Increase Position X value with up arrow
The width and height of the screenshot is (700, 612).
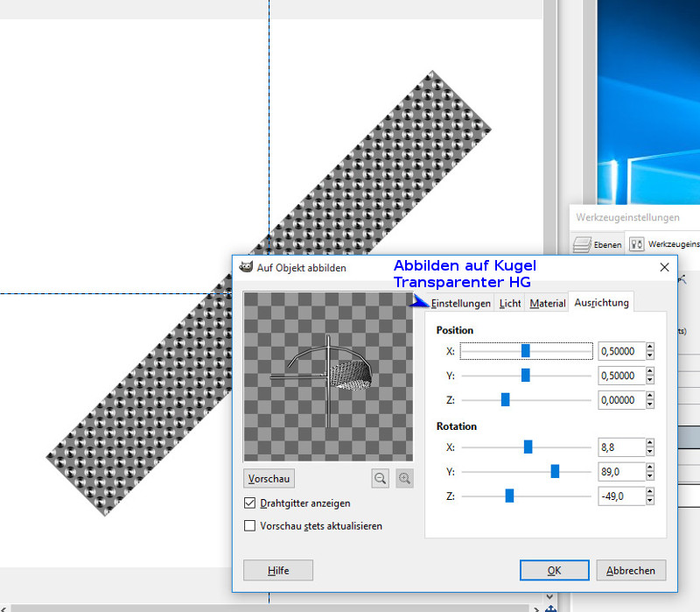point(650,347)
